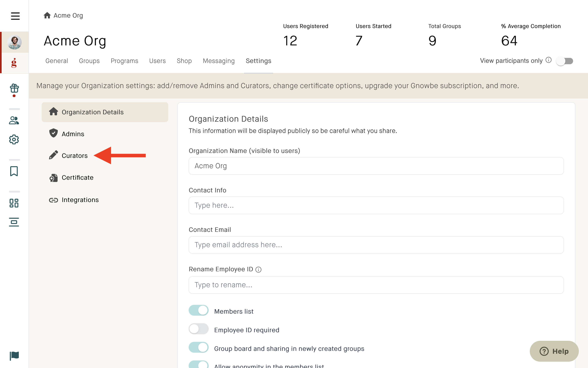Image resolution: width=588 pixels, height=368 pixels.
Task: Toggle View participants only switch
Action: coord(565,61)
